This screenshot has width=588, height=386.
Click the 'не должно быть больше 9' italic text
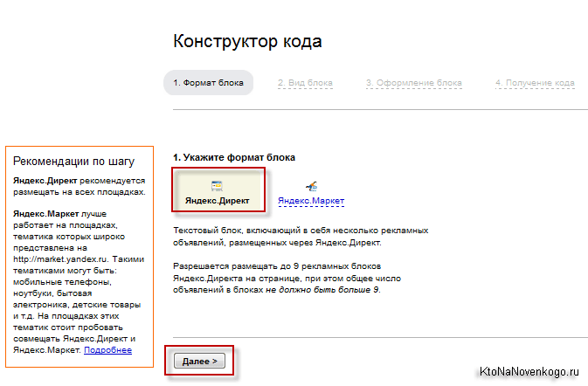click(322, 290)
